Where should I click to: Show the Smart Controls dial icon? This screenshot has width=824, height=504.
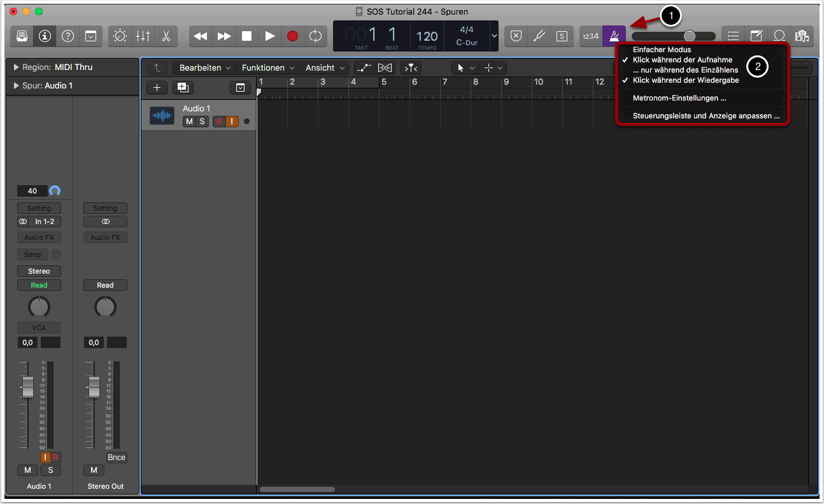(x=120, y=36)
